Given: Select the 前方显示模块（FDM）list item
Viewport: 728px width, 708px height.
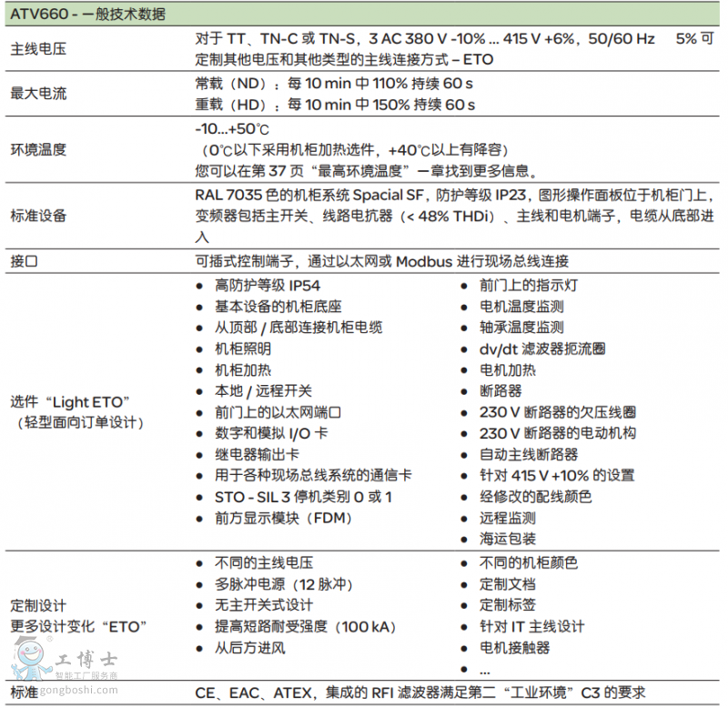Looking at the screenshot, I should (x=283, y=518).
